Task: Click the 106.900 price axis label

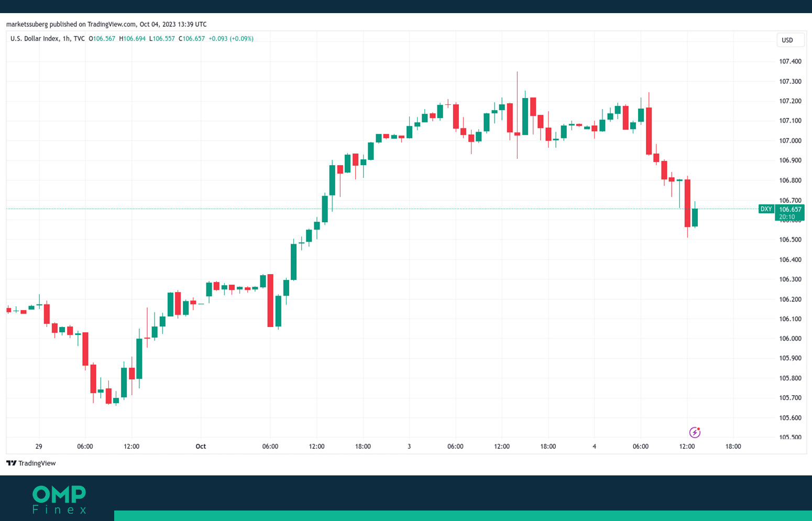Action: click(x=790, y=160)
